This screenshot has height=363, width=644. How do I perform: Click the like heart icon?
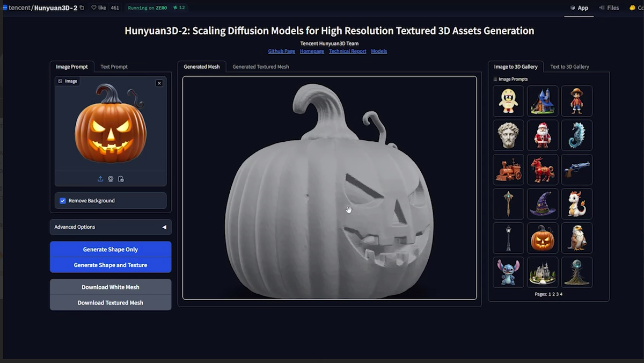pyautogui.click(x=94, y=8)
